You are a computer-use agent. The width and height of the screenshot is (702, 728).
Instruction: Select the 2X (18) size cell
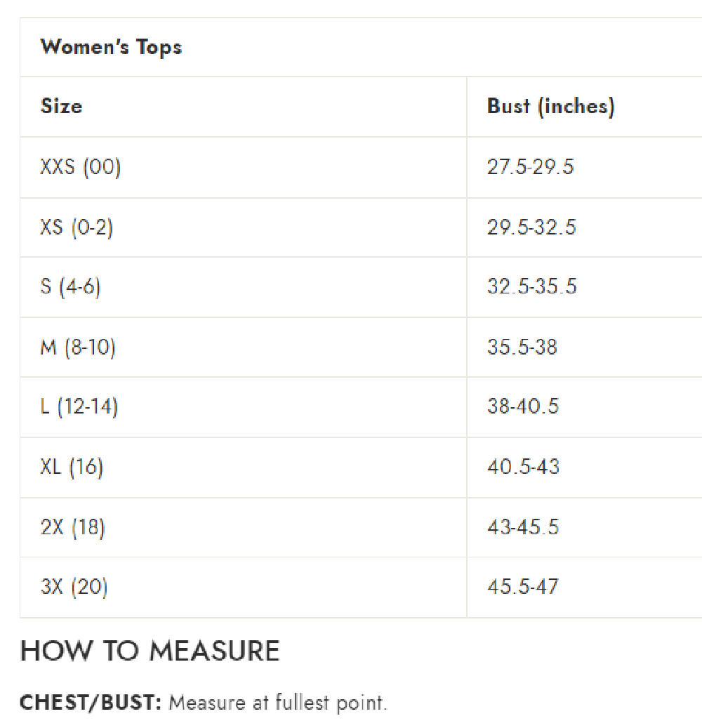[x=73, y=527]
